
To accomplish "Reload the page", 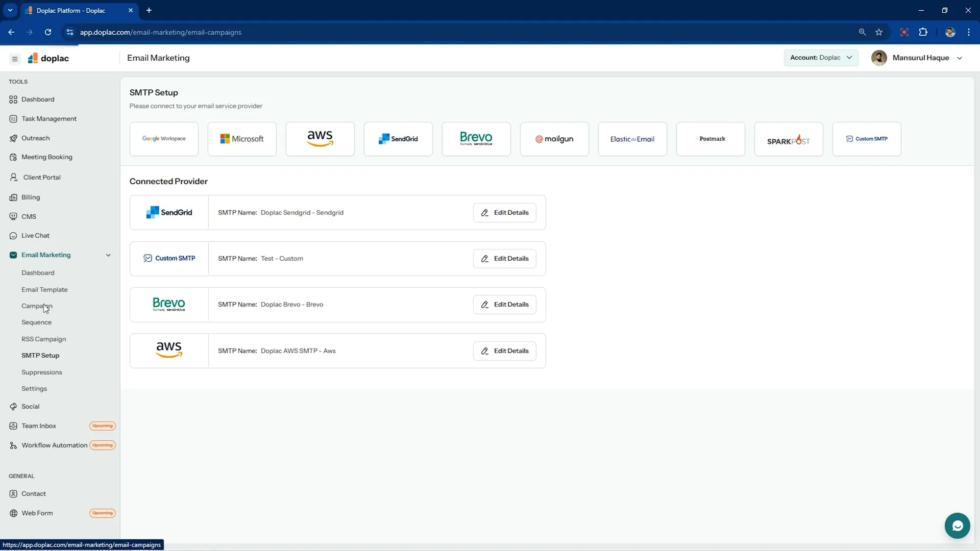I will click(x=48, y=32).
